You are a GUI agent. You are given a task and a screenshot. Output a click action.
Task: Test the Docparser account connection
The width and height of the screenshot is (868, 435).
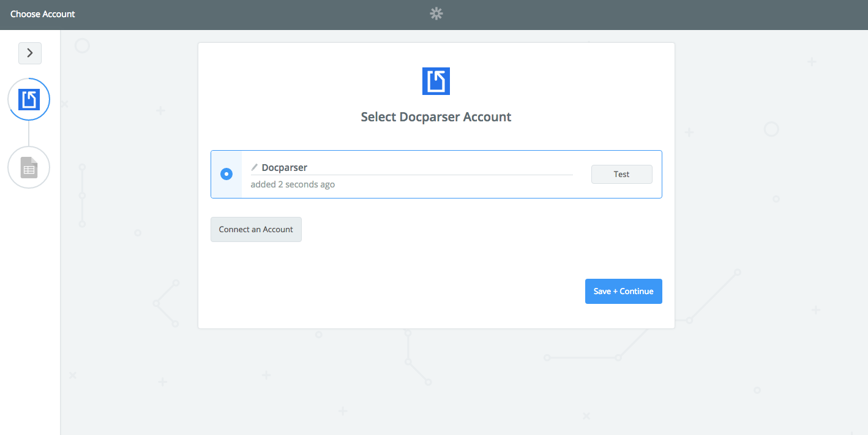621,175
